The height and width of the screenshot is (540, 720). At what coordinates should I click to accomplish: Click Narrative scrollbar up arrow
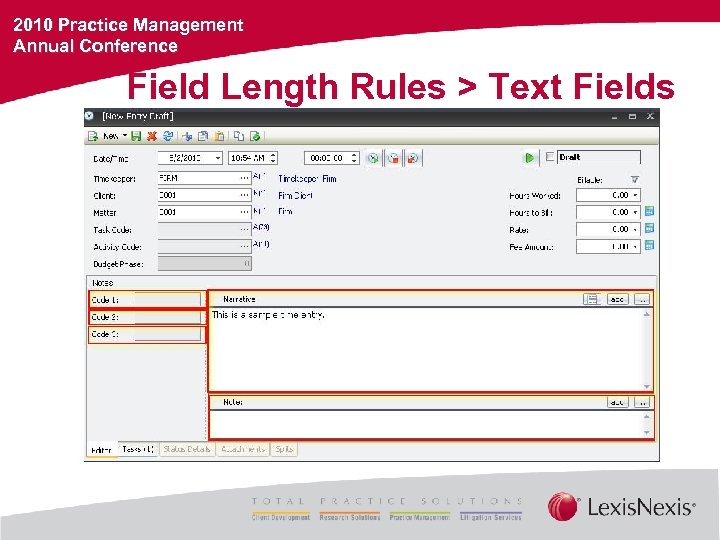coord(647,315)
